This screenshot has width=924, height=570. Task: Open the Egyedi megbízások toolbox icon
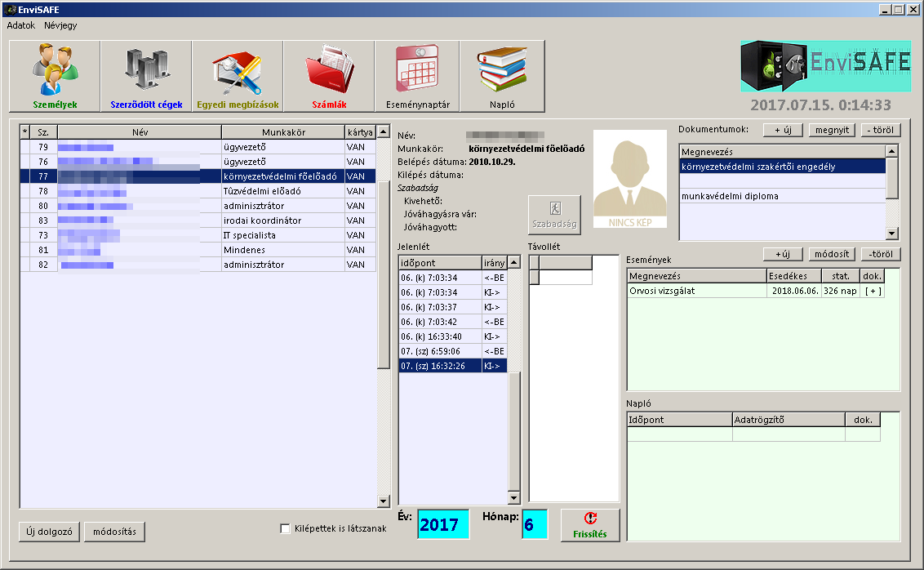(x=238, y=77)
